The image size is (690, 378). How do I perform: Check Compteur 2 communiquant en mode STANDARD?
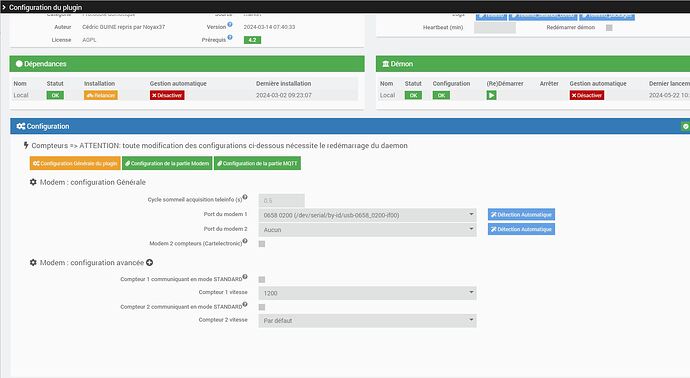[262, 307]
